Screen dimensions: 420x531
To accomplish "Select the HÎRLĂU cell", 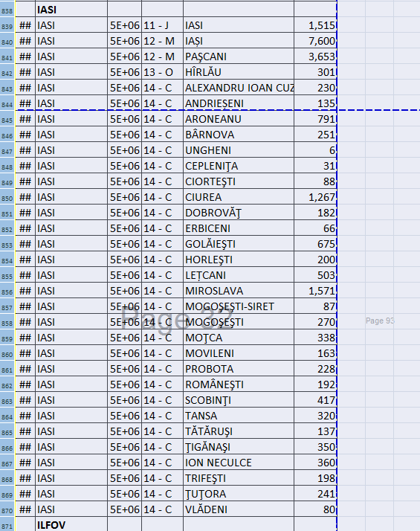I will point(239,72).
